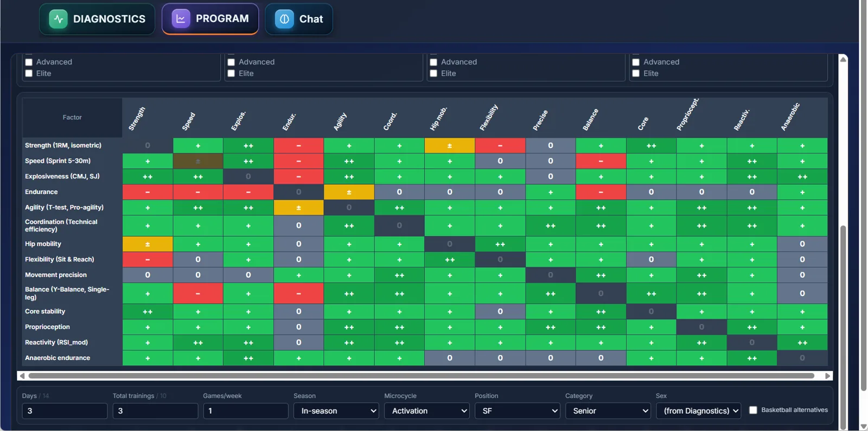Click the Factor header cell
The image size is (868, 431).
[x=72, y=117]
